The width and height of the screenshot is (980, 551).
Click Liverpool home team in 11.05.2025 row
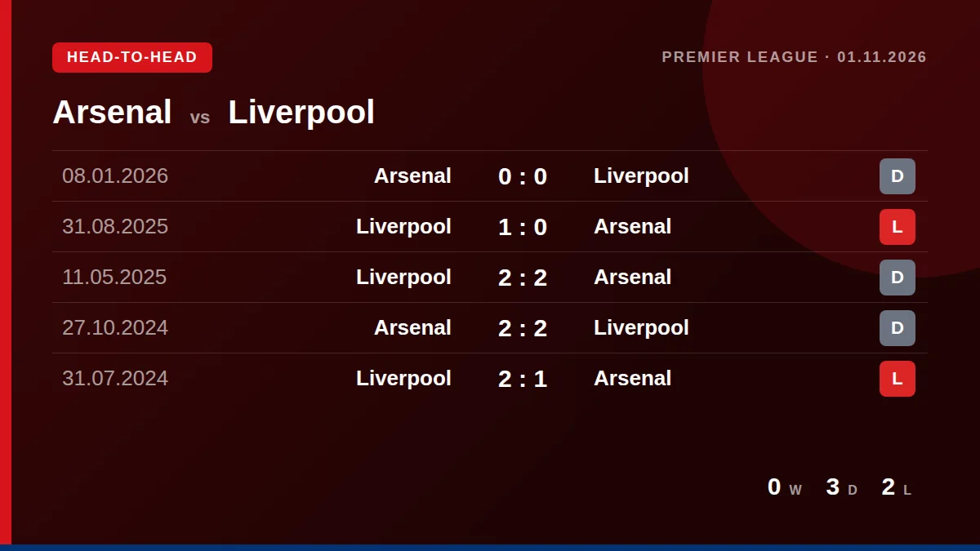click(403, 278)
